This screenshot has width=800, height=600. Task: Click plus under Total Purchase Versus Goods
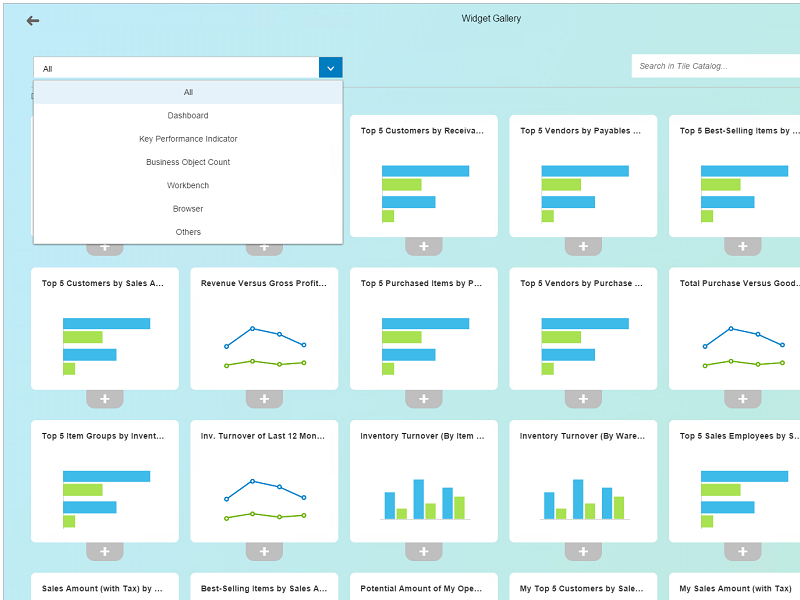[742, 399]
